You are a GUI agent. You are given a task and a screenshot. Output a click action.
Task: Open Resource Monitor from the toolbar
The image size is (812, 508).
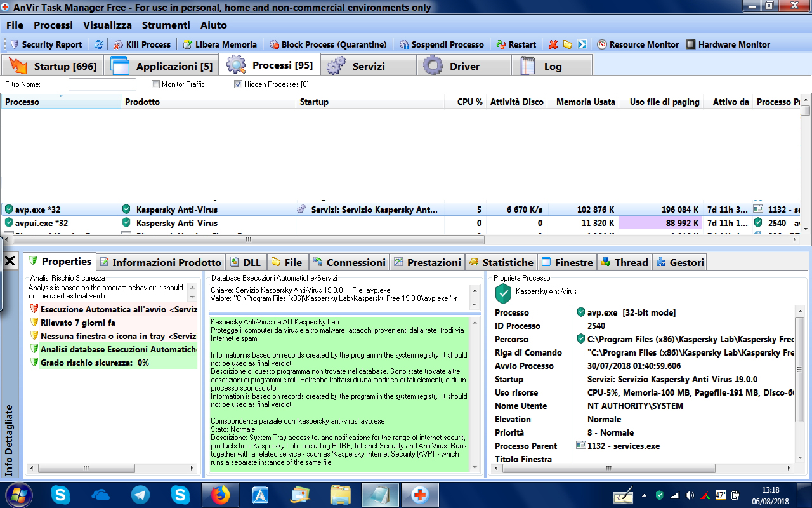point(638,44)
